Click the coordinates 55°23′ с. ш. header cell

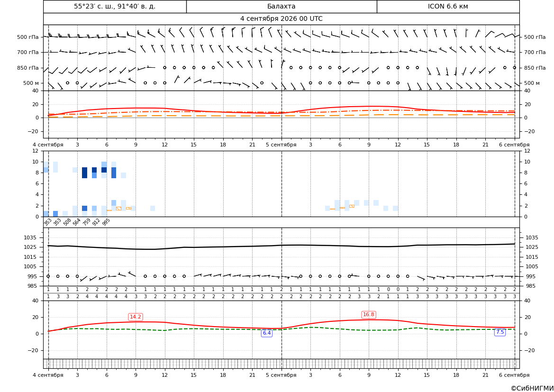pos(115,7)
